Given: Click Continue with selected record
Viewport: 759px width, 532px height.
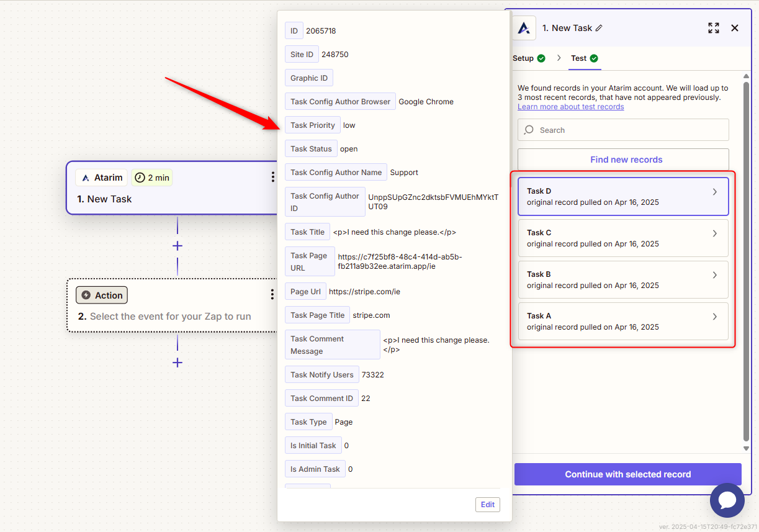Looking at the screenshot, I should point(627,474).
